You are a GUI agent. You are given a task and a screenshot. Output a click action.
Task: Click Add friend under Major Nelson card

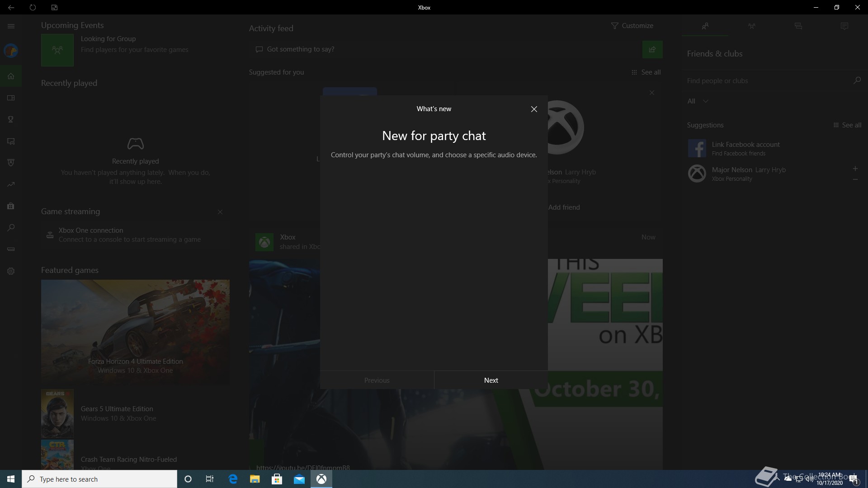click(564, 207)
